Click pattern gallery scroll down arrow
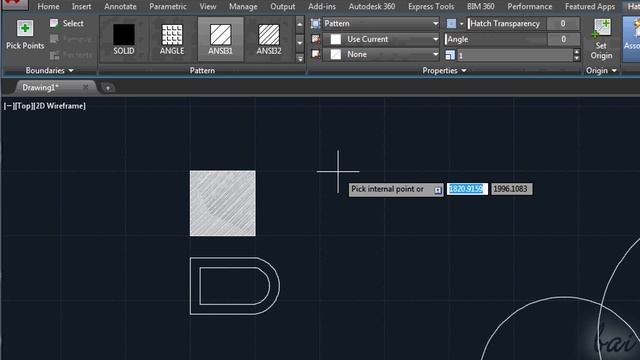Viewport: 640px width, 360px height. 300,42
